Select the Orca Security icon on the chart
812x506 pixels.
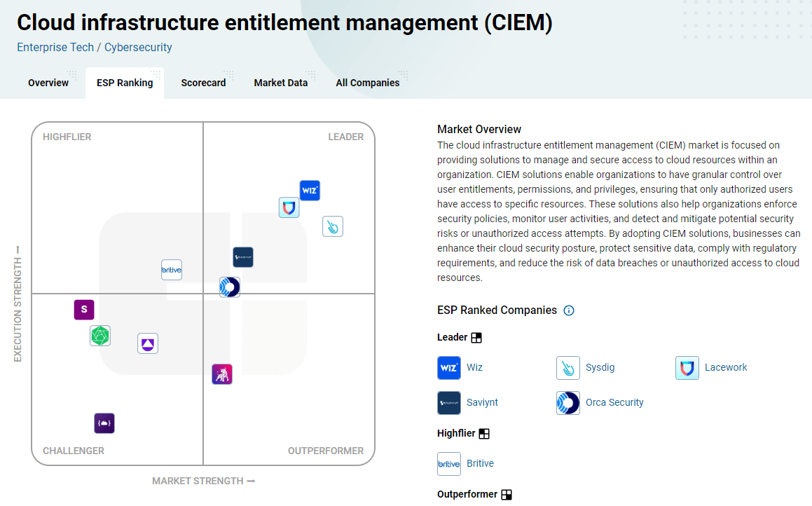pos(230,287)
